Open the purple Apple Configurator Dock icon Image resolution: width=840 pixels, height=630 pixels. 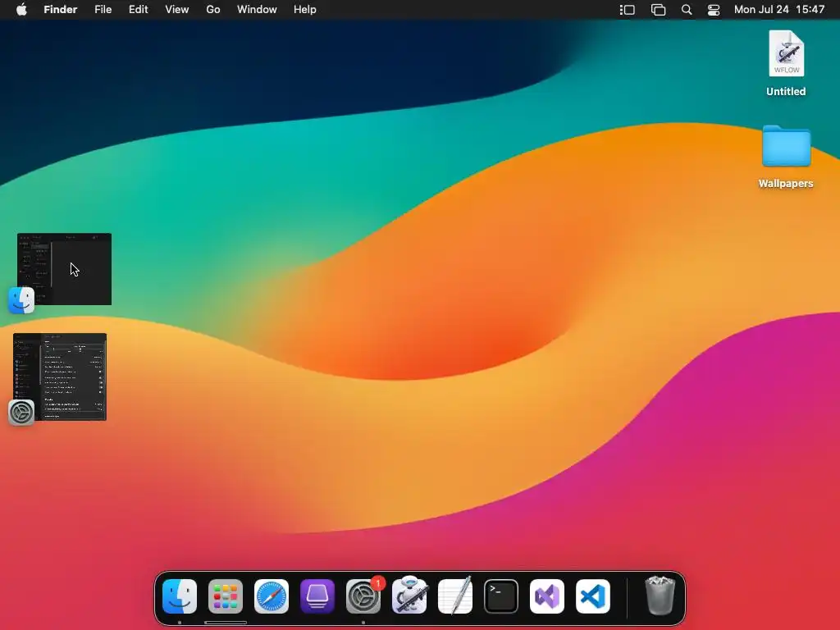[x=317, y=596]
